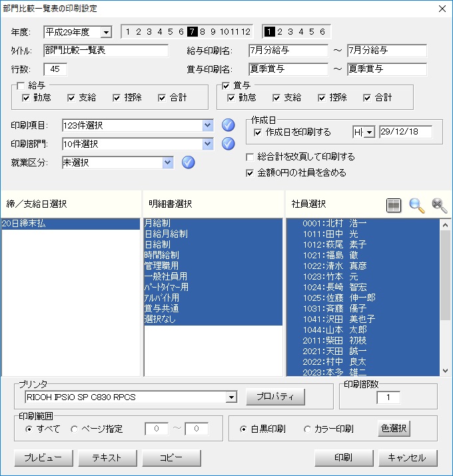The width and height of the screenshot is (453, 476).
Task: Close the 部門比較一覧表の印刷設定 dialog
Action: click(x=442, y=9)
